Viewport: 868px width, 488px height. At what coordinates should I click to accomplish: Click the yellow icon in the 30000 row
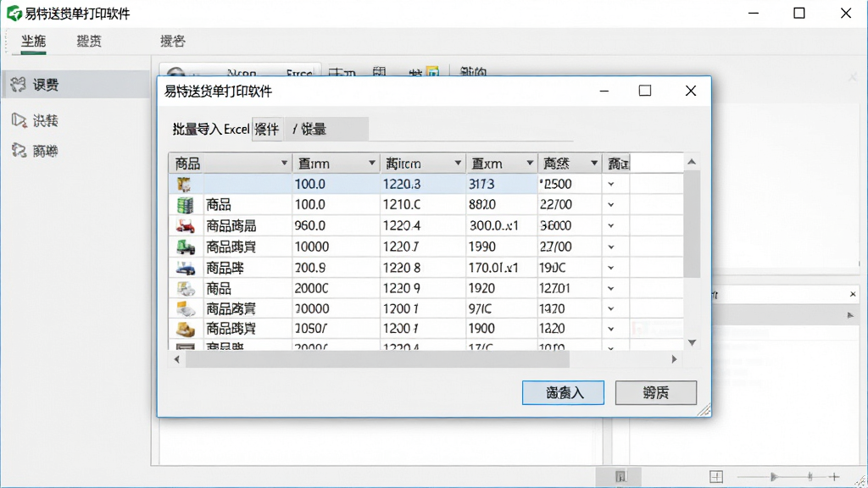[186, 308]
